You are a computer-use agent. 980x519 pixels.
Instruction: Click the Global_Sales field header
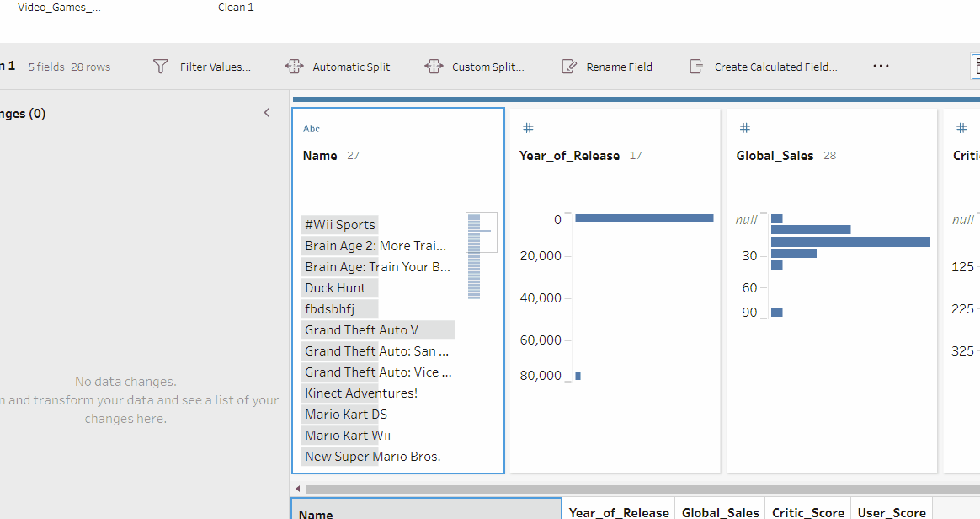775,156
